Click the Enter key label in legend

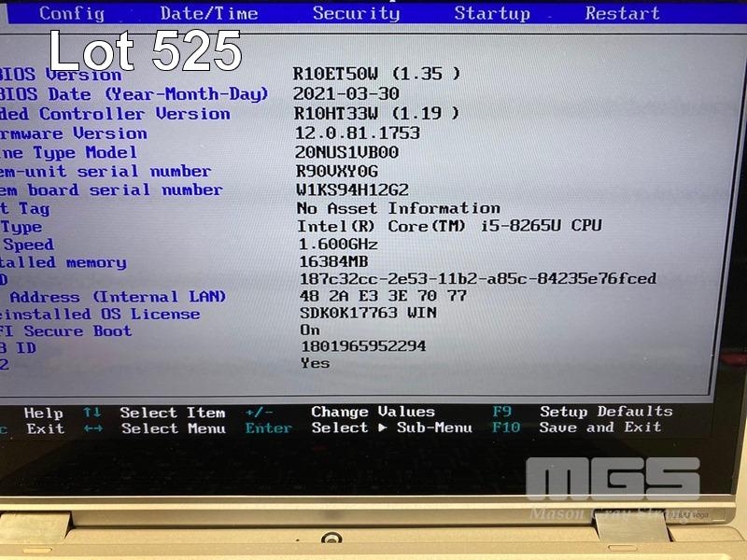(268, 428)
